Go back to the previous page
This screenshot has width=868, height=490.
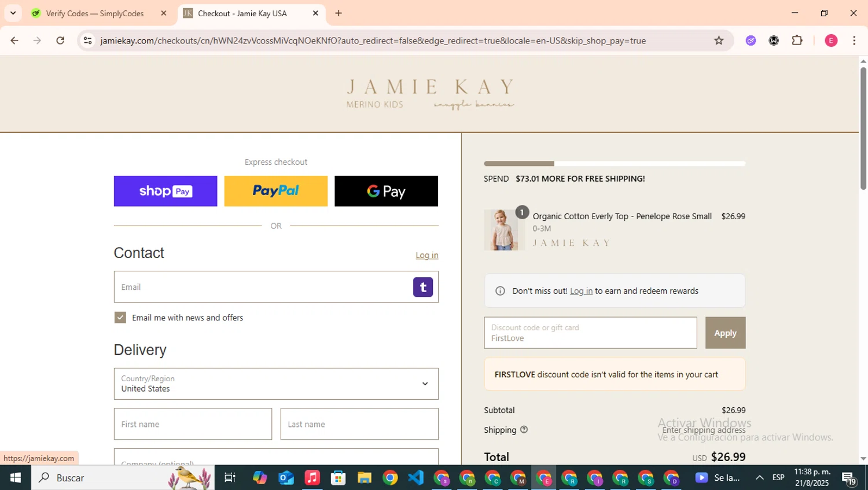(14, 40)
